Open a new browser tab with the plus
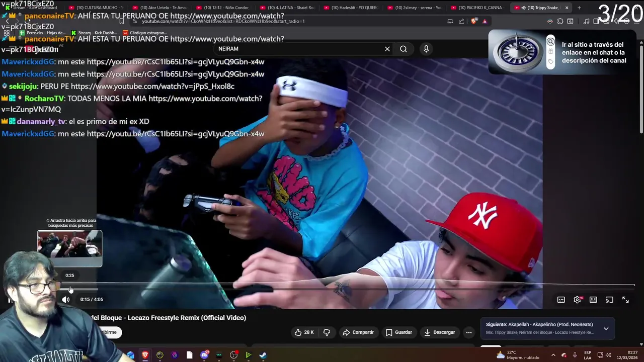The image size is (644, 362). point(579,8)
